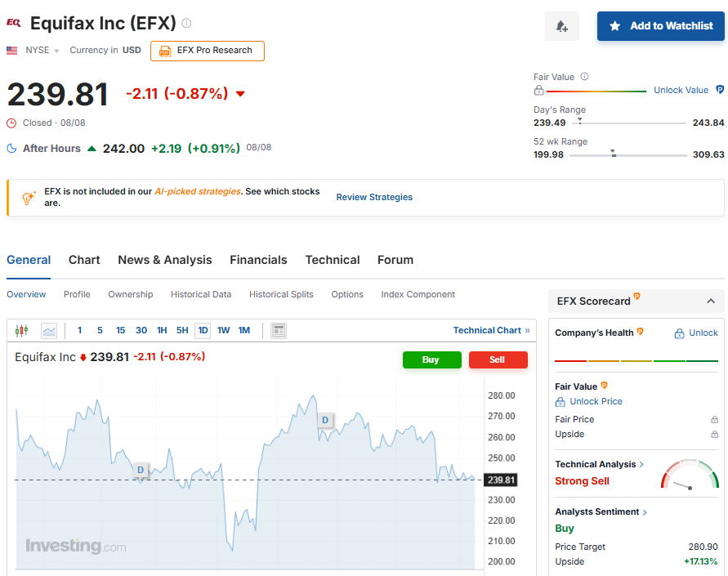Open the Forum tab
728x576 pixels.
(x=395, y=260)
